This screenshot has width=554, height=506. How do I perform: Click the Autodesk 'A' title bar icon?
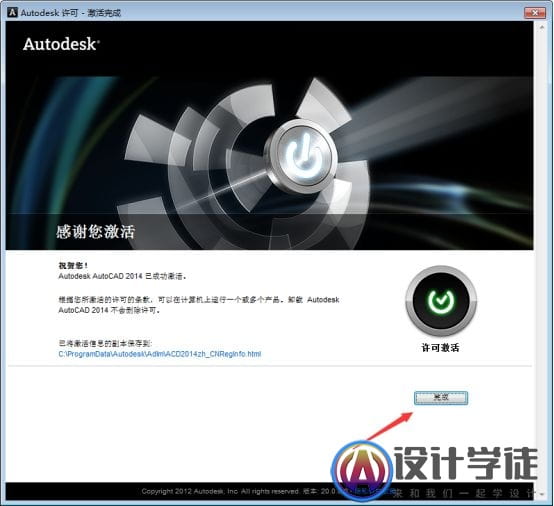point(12,13)
